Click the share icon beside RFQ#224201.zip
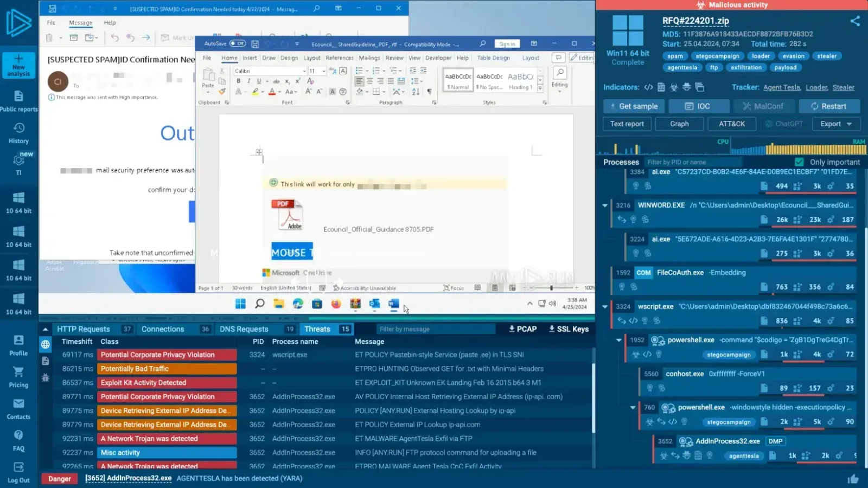The width and height of the screenshot is (868, 488). tap(855, 21)
